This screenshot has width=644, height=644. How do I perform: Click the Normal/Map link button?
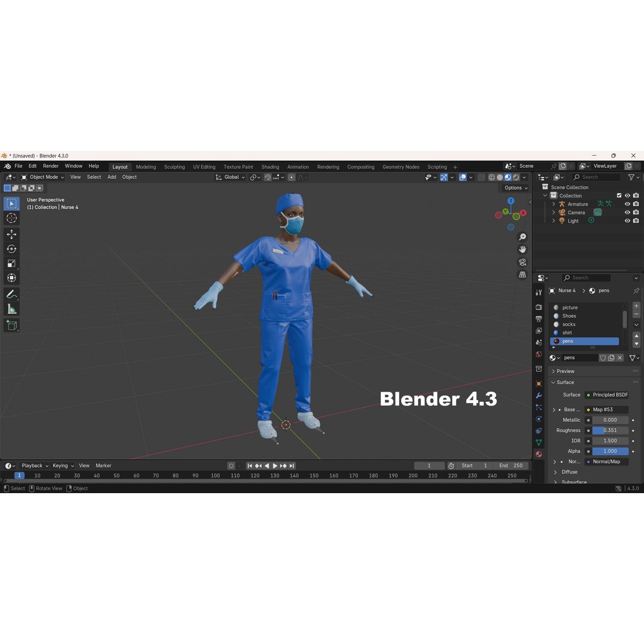pyautogui.click(x=606, y=462)
